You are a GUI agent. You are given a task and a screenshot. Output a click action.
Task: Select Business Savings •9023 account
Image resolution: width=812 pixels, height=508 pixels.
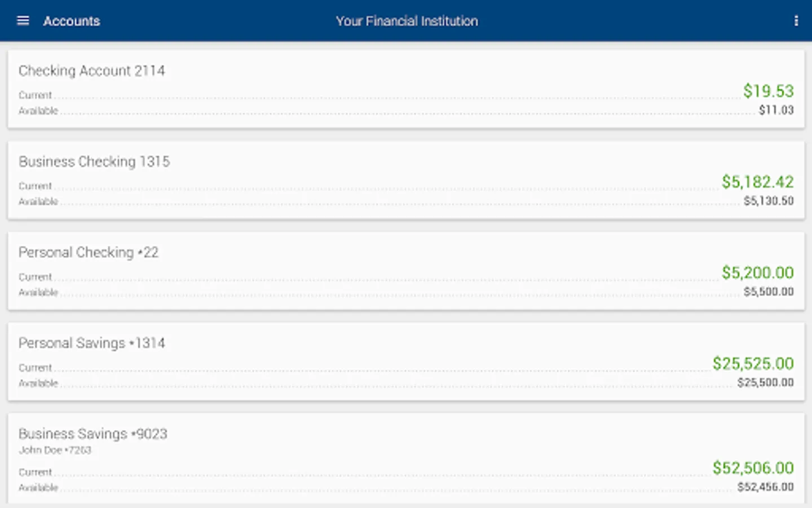pos(93,434)
